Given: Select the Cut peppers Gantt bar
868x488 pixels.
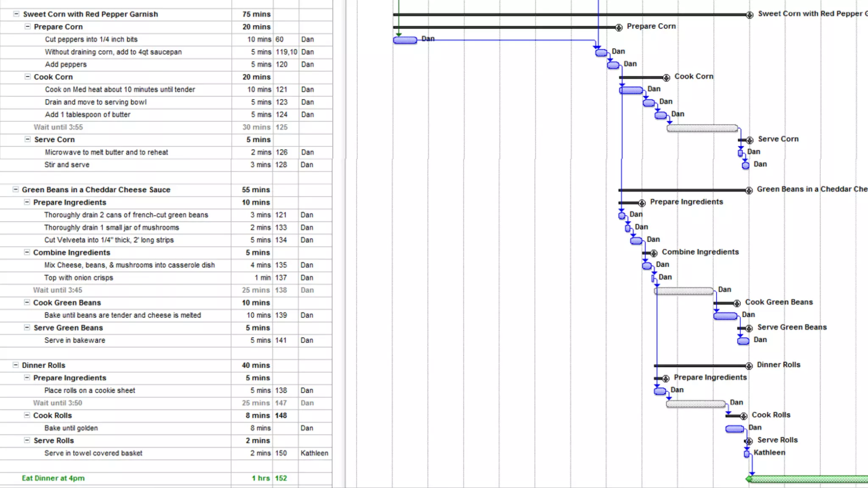Looking at the screenshot, I should (x=405, y=40).
